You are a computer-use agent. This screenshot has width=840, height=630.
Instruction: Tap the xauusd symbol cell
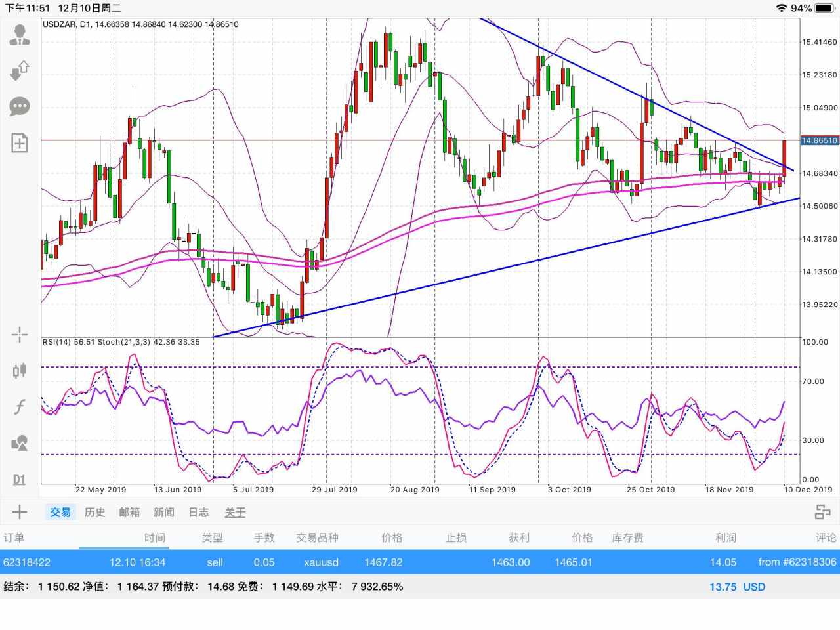[321, 562]
